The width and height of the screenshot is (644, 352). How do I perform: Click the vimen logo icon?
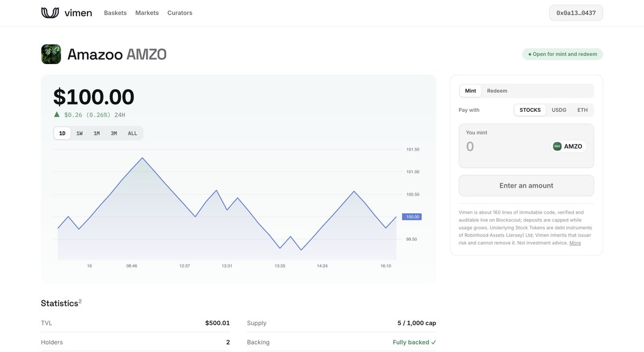pyautogui.click(x=50, y=13)
